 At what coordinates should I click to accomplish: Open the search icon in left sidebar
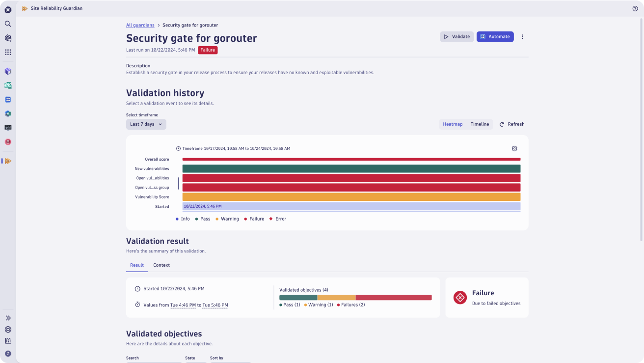pos(8,24)
